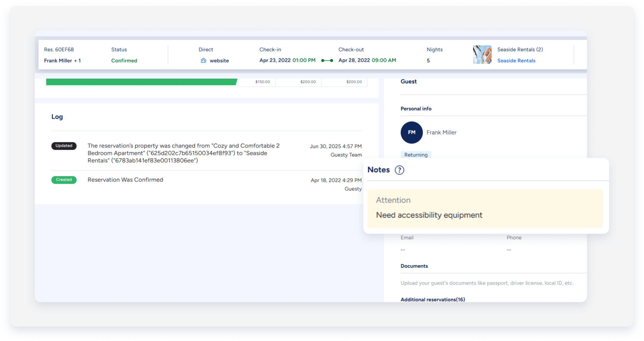644x341 pixels.
Task: Open the Documents section heading
Action: 414,266
